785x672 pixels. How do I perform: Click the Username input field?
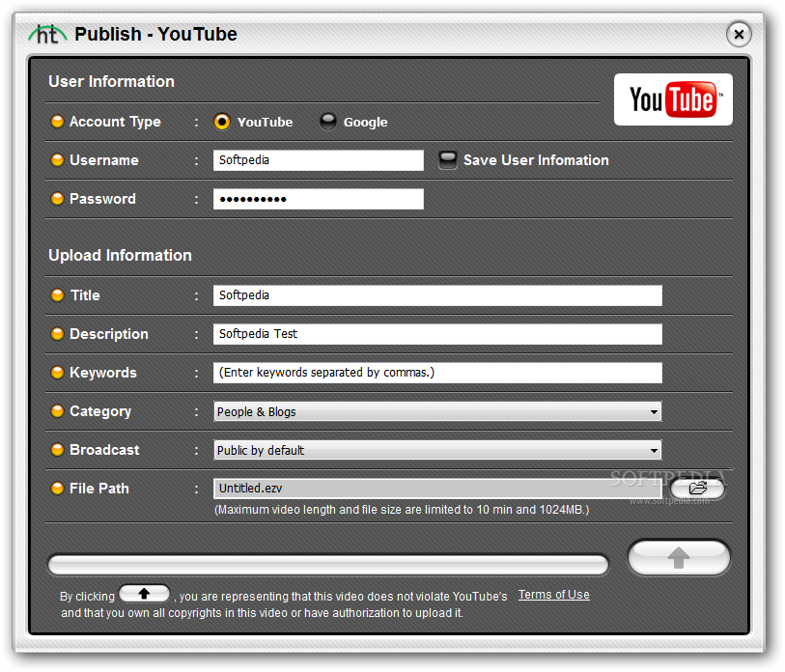(x=319, y=160)
